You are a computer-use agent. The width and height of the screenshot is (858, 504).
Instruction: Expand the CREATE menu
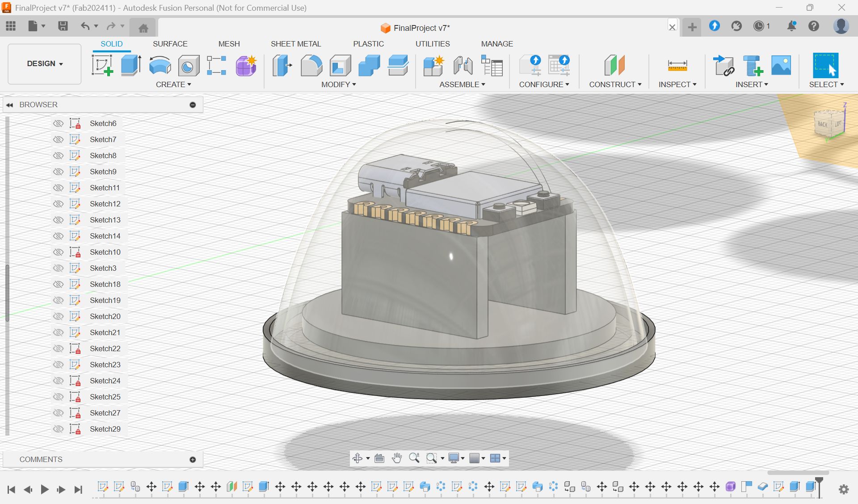(x=173, y=84)
